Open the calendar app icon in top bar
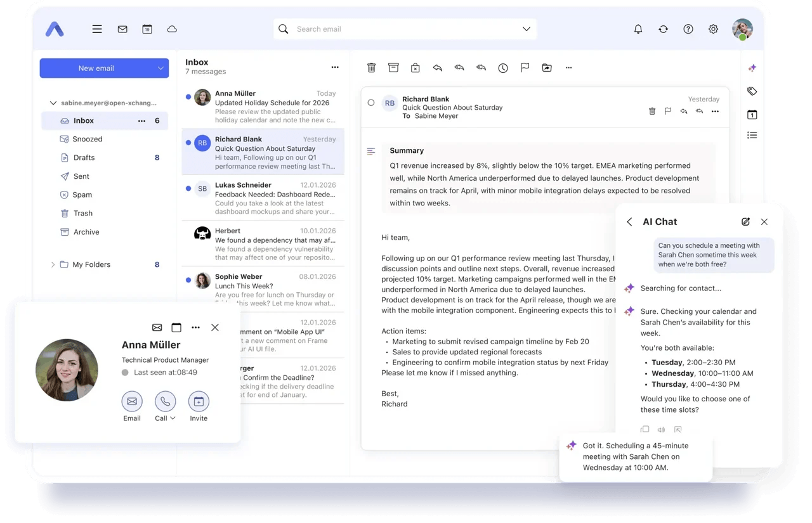812x523 pixels. 147,29
